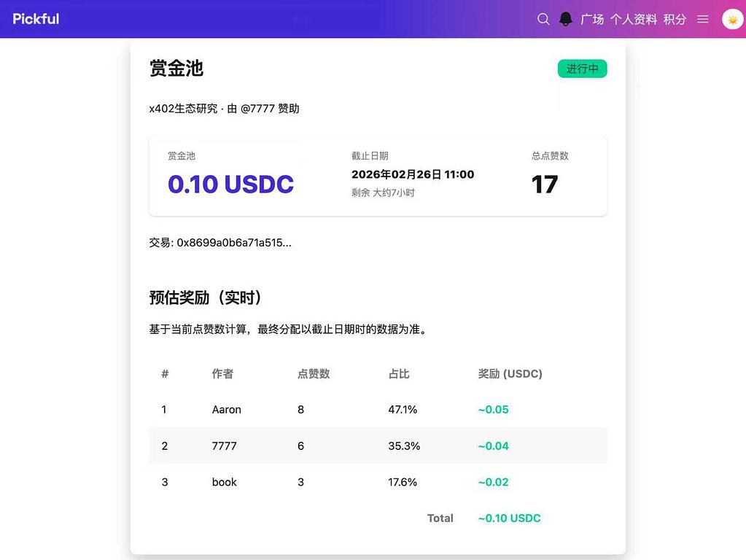The height and width of the screenshot is (560, 746).
Task: Click the user avatar icon
Action: tap(732, 19)
